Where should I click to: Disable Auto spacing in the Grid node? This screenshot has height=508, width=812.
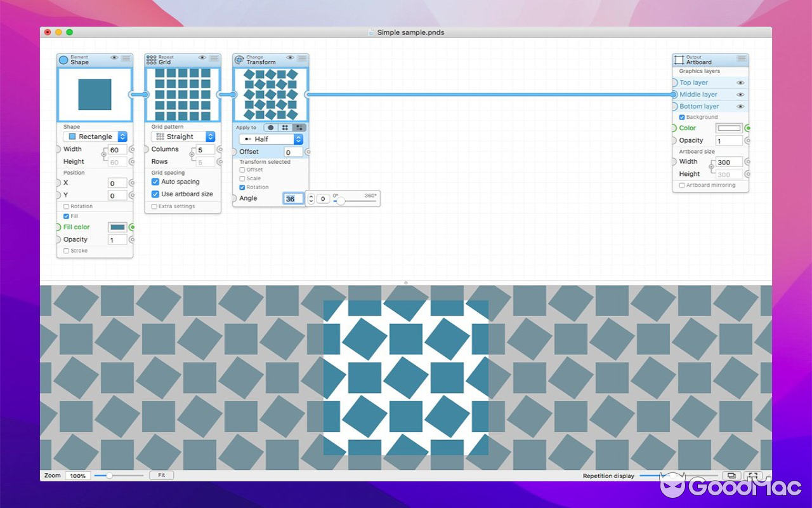(155, 182)
